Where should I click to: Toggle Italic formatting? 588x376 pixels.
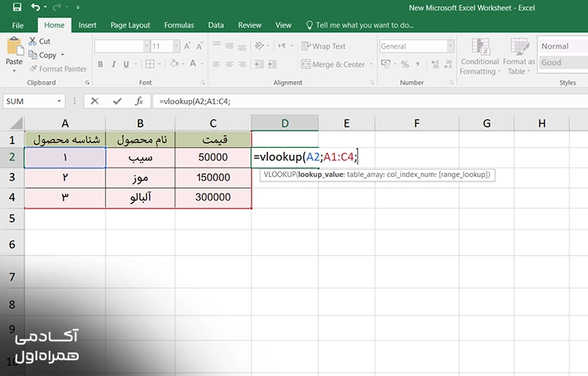pyautogui.click(x=113, y=65)
